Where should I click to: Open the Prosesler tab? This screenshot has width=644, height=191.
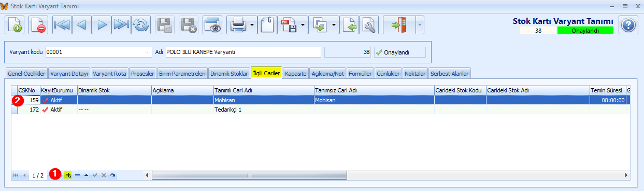(142, 74)
